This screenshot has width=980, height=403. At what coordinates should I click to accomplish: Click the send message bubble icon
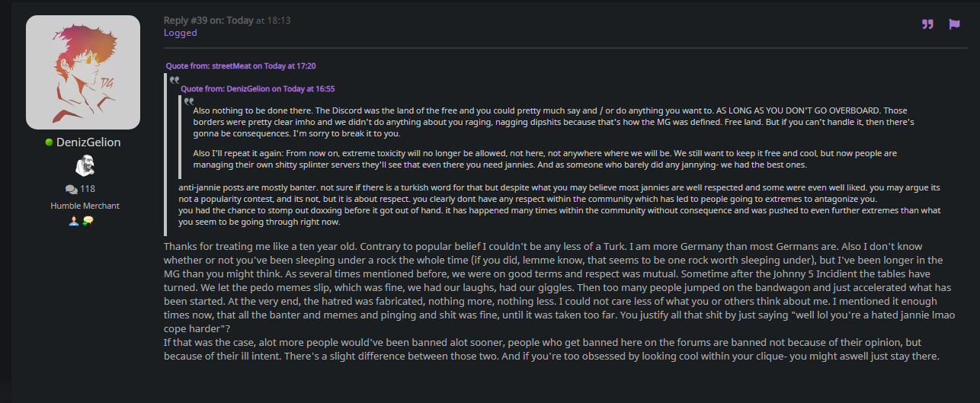tap(88, 221)
